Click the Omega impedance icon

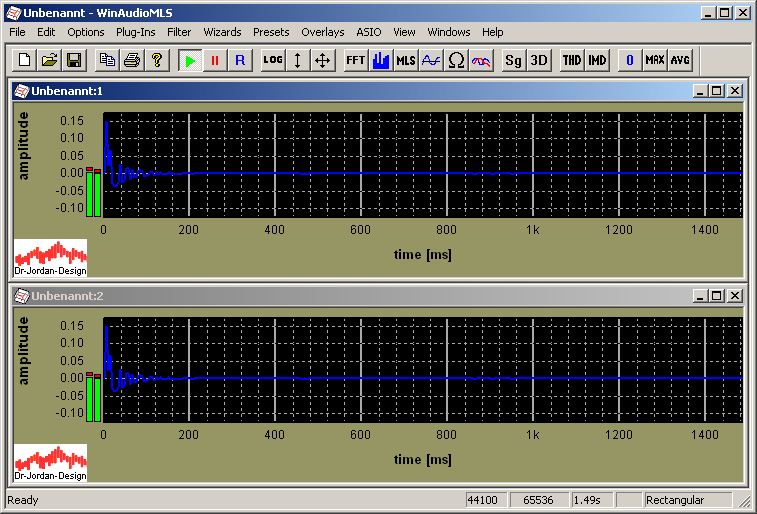point(456,60)
